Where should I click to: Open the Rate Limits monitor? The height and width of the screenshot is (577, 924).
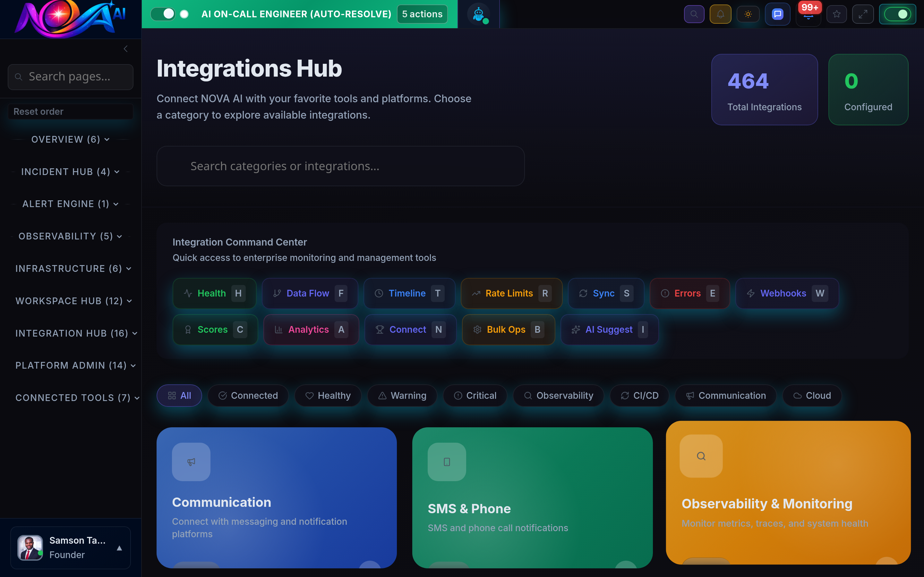[x=511, y=293]
